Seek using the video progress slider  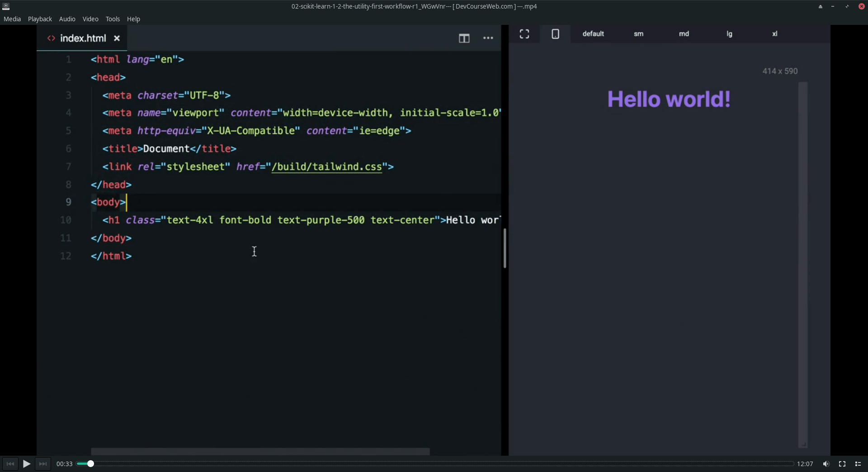(435, 464)
